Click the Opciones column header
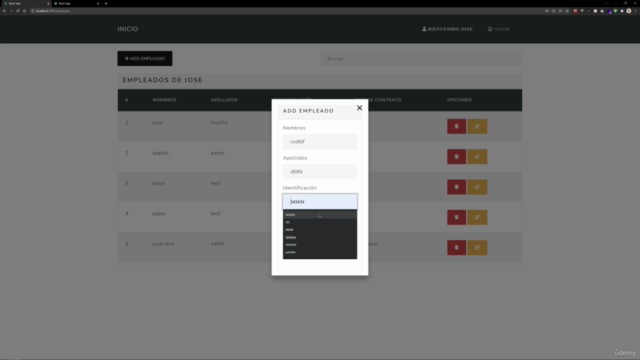The height and width of the screenshot is (360, 640). (459, 100)
